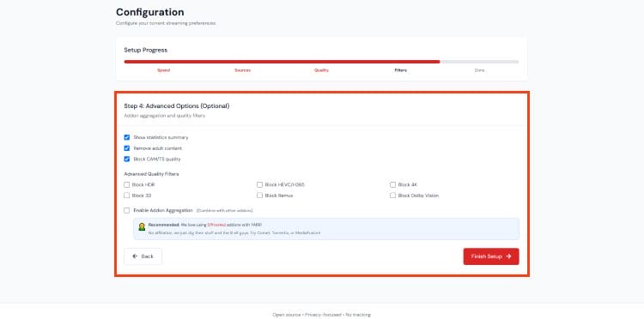This screenshot has height=319, width=644.
Task: Toggle the Remove adult content checkbox
Action: point(127,148)
